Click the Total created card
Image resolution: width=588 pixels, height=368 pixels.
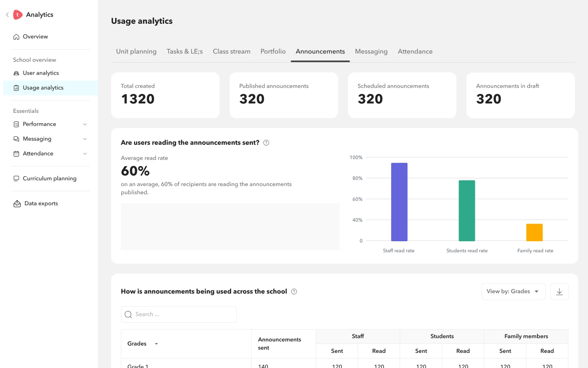click(165, 95)
